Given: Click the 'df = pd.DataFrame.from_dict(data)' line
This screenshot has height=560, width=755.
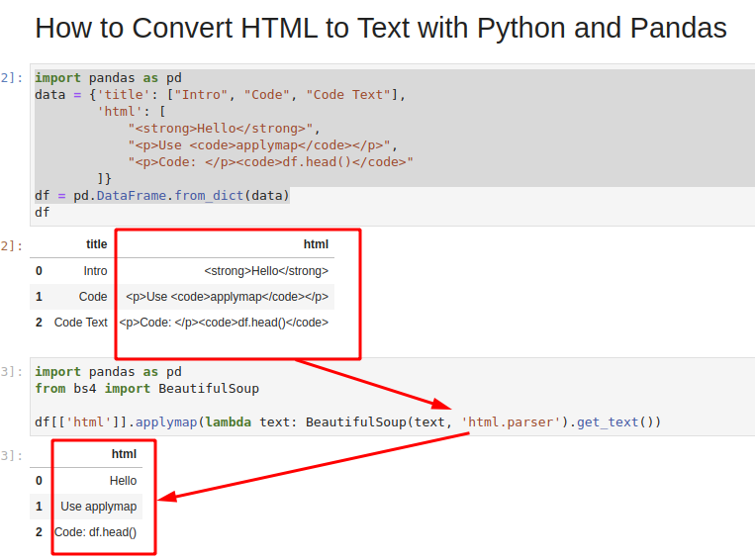Looking at the screenshot, I should coord(162,196).
